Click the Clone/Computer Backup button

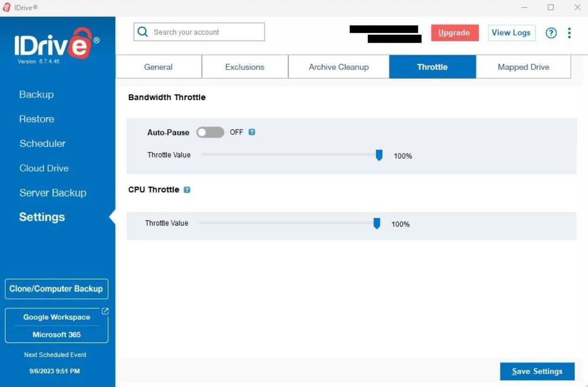[56, 289]
